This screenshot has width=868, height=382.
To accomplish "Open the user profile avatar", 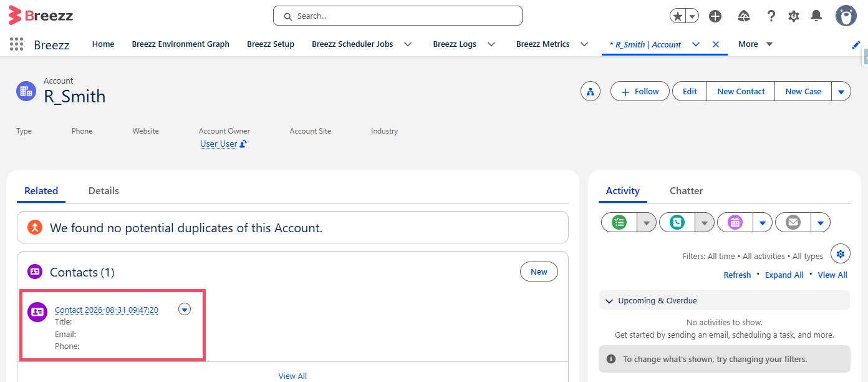I will coord(846,16).
